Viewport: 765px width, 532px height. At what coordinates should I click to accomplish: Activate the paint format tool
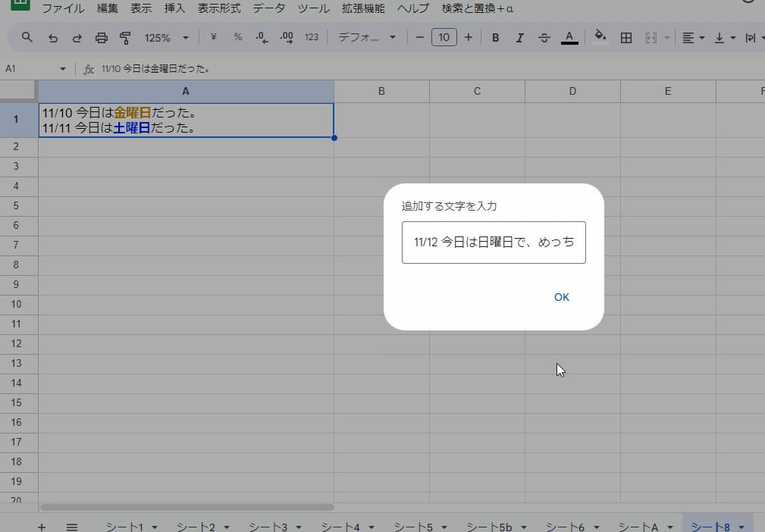[x=125, y=38]
